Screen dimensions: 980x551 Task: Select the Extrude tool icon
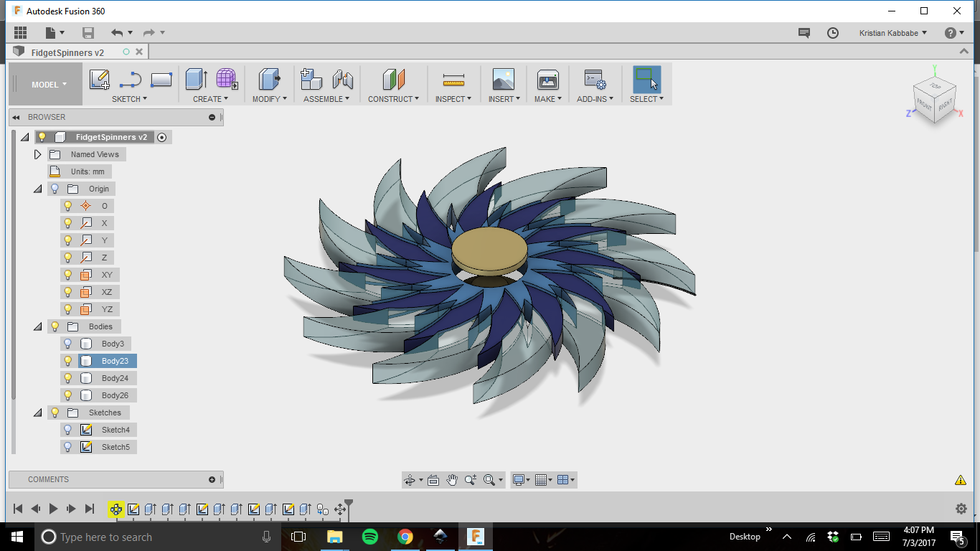[x=196, y=79]
